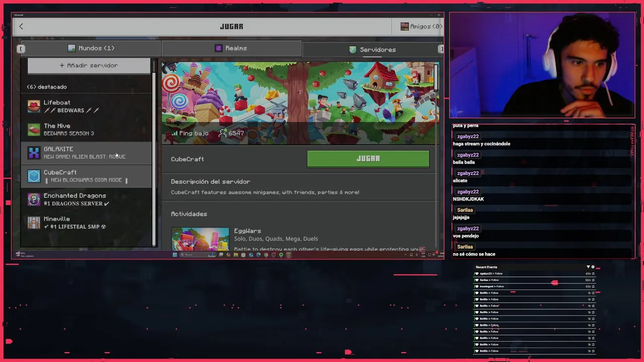Click the Sarilaa name above 'jajajajja'
This screenshot has width=644, height=362.
point(465,210)
